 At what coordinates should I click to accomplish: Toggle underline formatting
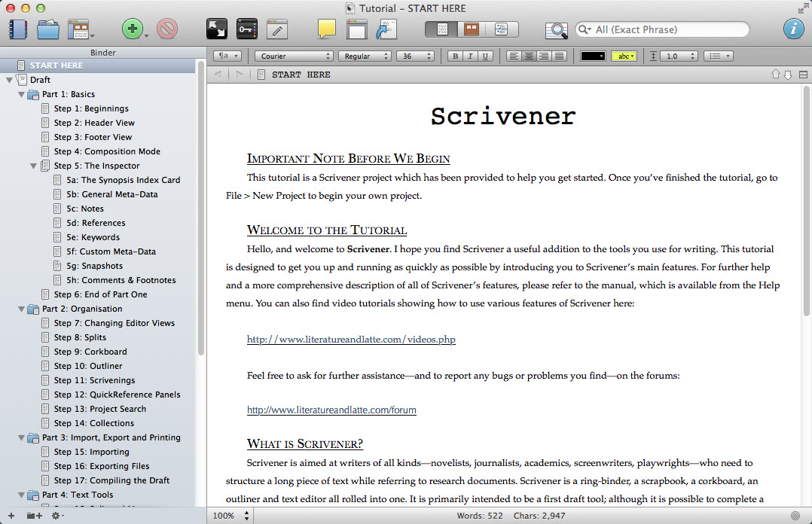(486, 56)
